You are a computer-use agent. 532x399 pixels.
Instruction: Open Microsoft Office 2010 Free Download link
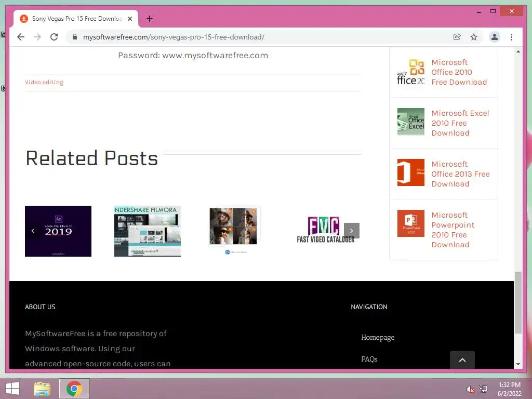point(459,72)
